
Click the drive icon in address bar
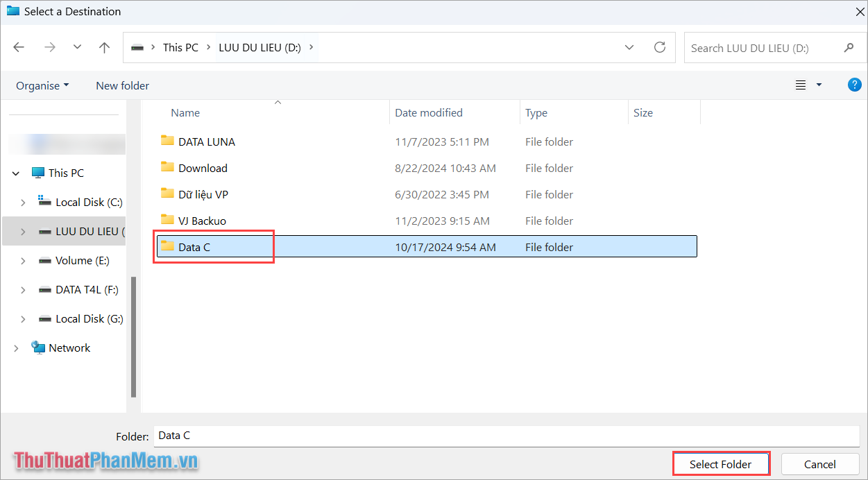[137, 48]
